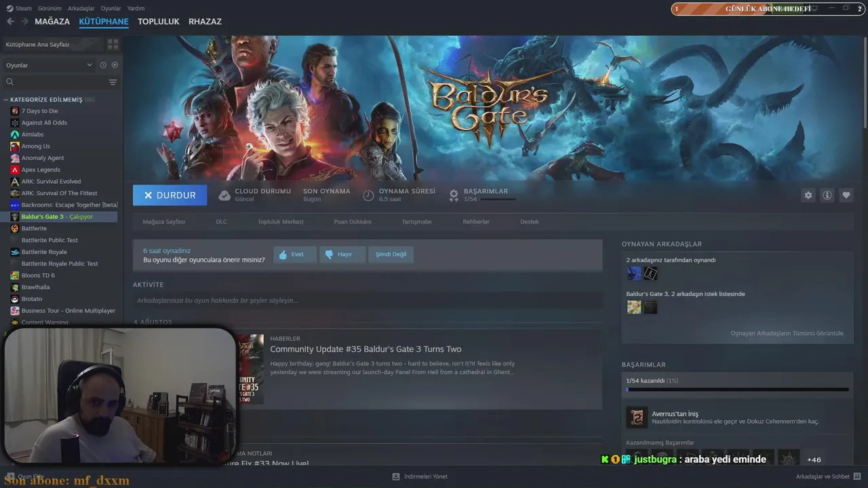Toggle library grid view icon

pos(113,44)
